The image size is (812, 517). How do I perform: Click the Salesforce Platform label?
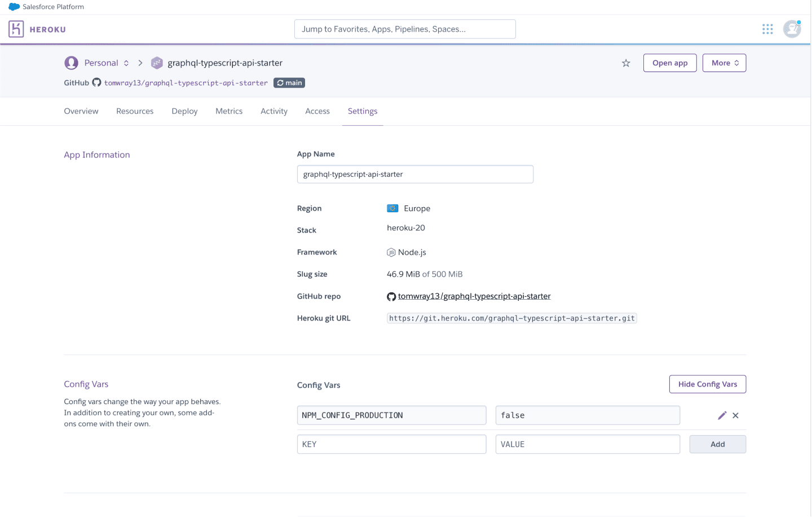click(53, 7)
